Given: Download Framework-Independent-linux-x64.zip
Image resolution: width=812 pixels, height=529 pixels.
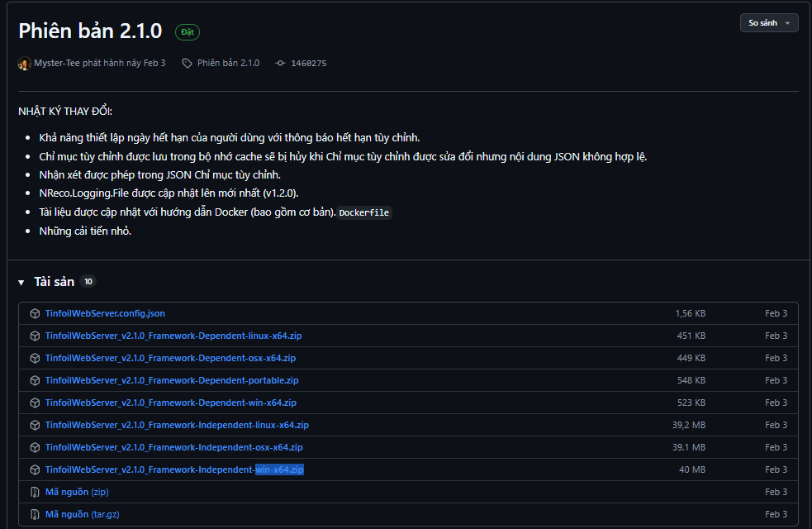Looking at the screenshot, I should coord(177,426).
